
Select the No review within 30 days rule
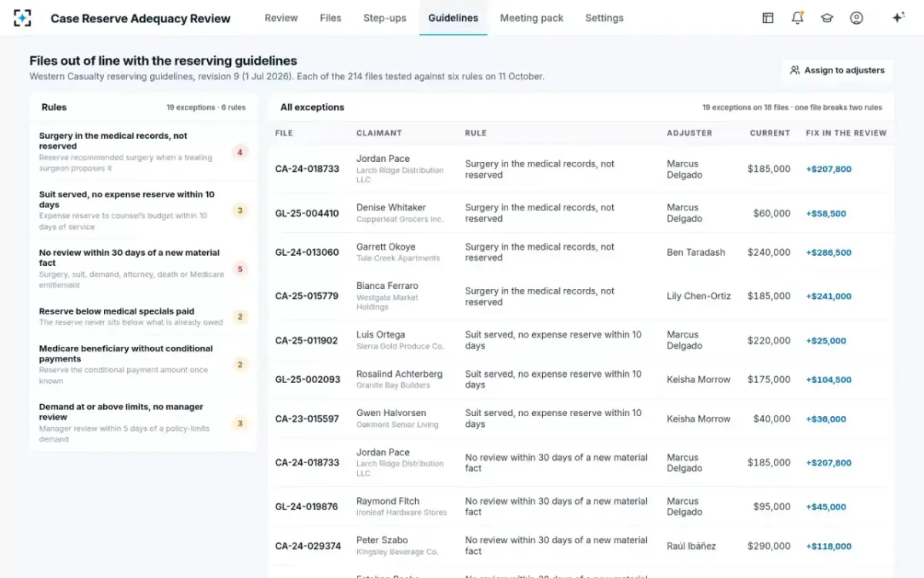point(143,268)
